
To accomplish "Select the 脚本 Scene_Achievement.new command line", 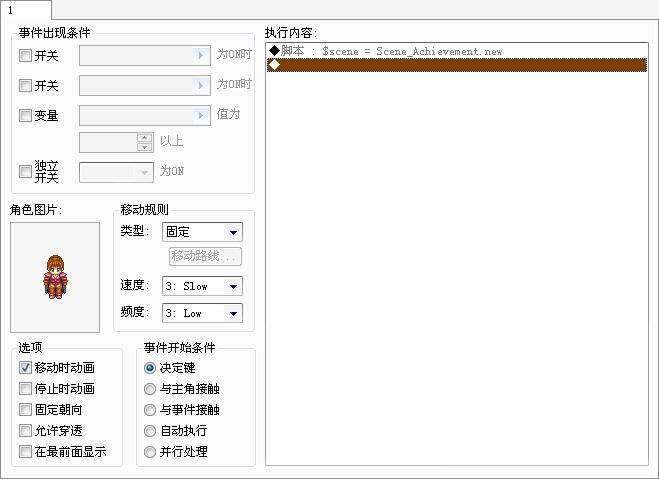I will click(457, 51).
